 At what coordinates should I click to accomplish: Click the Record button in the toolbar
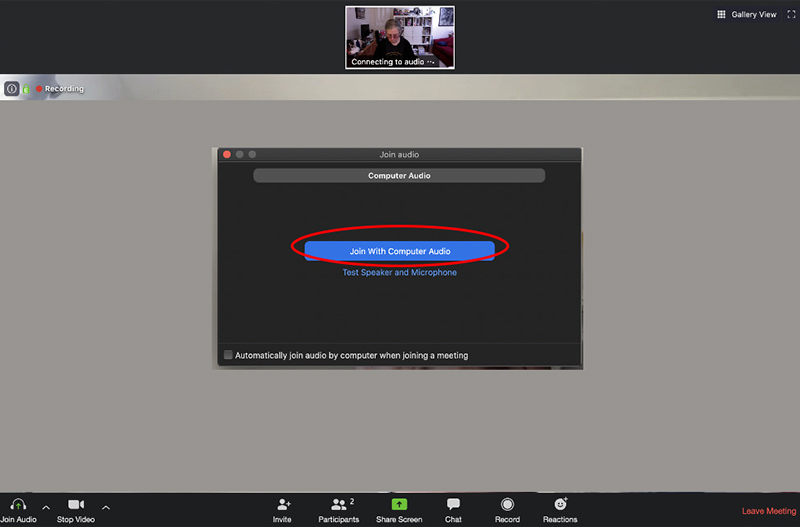coord(507,510)
